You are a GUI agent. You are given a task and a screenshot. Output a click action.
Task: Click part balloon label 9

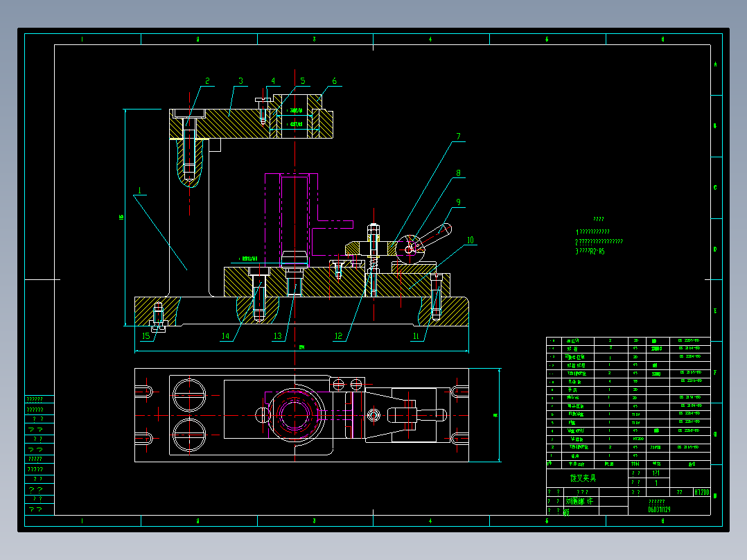coord(458,202)
